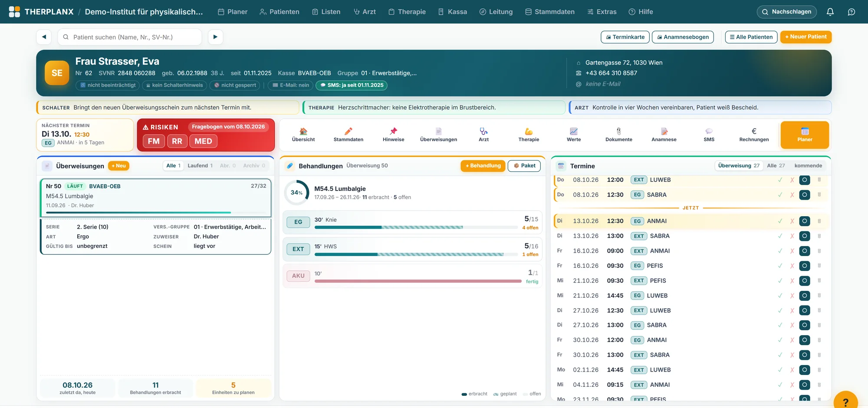Select the kommende appointments filter

808,166
